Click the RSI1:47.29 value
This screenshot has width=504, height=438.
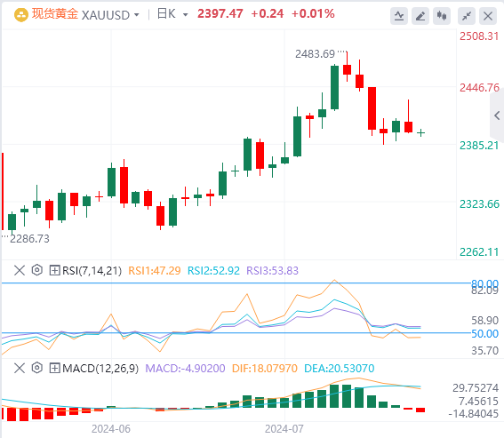coord(155,271)
